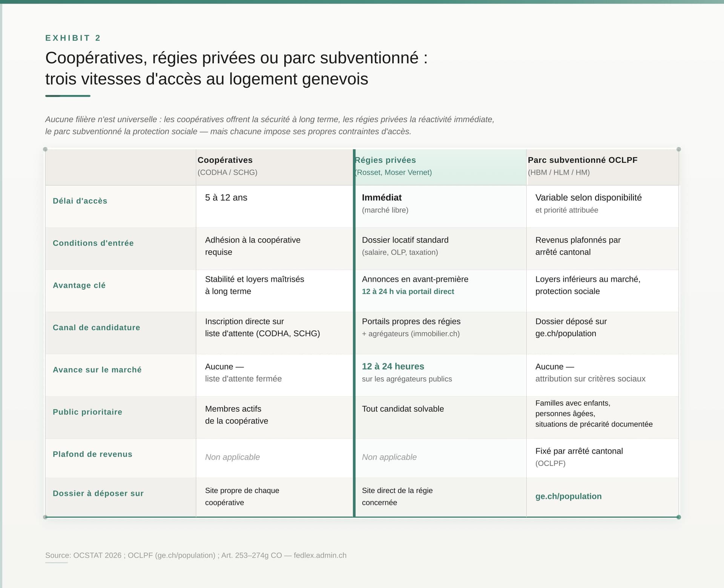This screenshot has height=588, width=724.
Task: Click 'Non applicable' in the Régies privées column
Action: 389,457
